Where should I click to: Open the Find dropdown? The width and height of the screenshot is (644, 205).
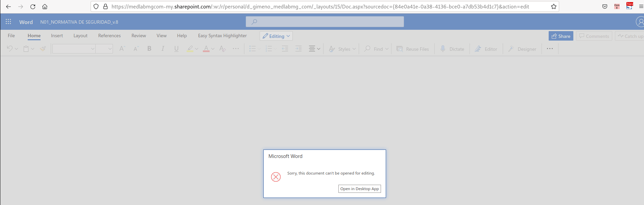(x=376, y=49)
